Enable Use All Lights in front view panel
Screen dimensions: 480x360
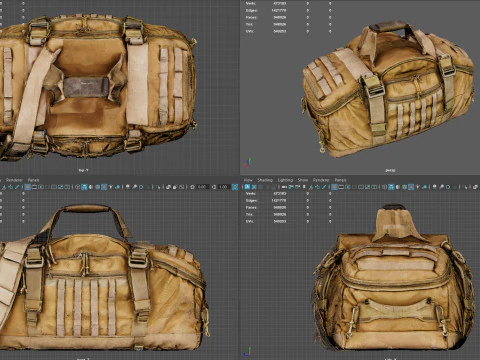111,187
